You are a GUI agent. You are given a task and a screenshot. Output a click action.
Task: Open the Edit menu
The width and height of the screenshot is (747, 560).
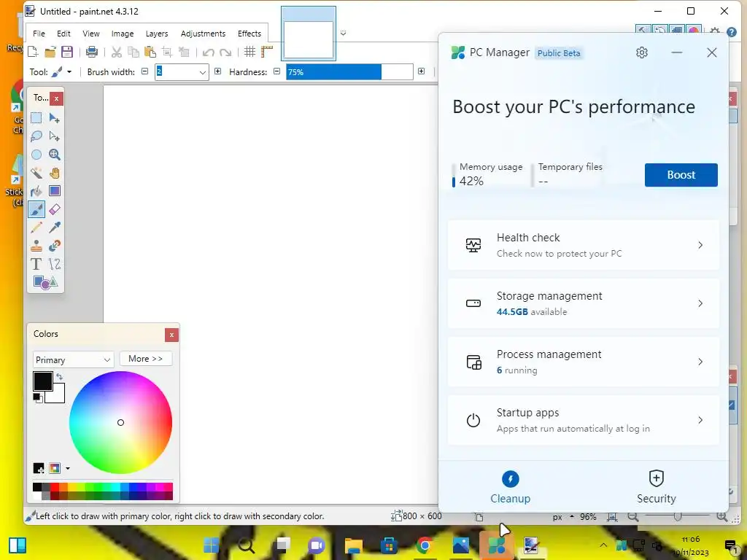coord(63,34)
